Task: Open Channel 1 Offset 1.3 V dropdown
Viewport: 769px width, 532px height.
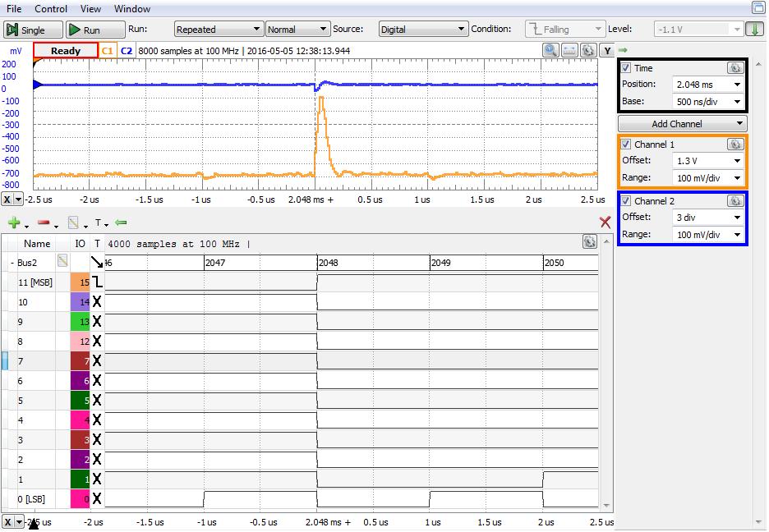Action: click(707, 161)
